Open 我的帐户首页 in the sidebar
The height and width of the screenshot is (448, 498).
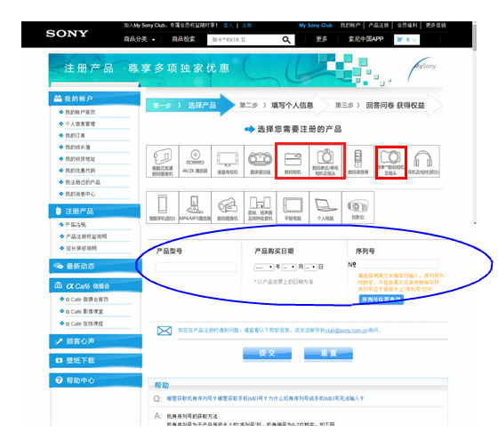(x=80, y=112)
